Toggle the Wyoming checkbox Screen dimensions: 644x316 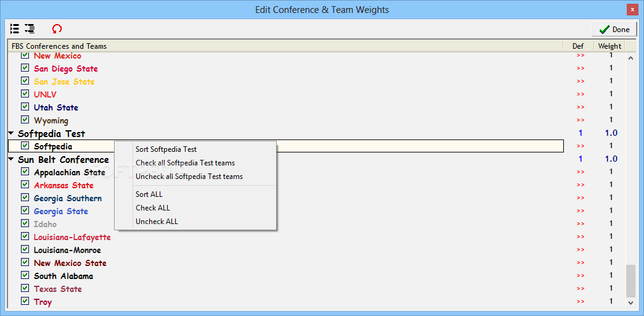(25, 120)
